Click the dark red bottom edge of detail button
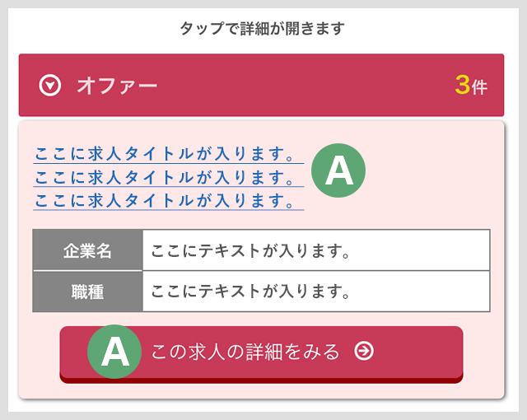This screenshot has width=527, height=420. coord(261,380)
